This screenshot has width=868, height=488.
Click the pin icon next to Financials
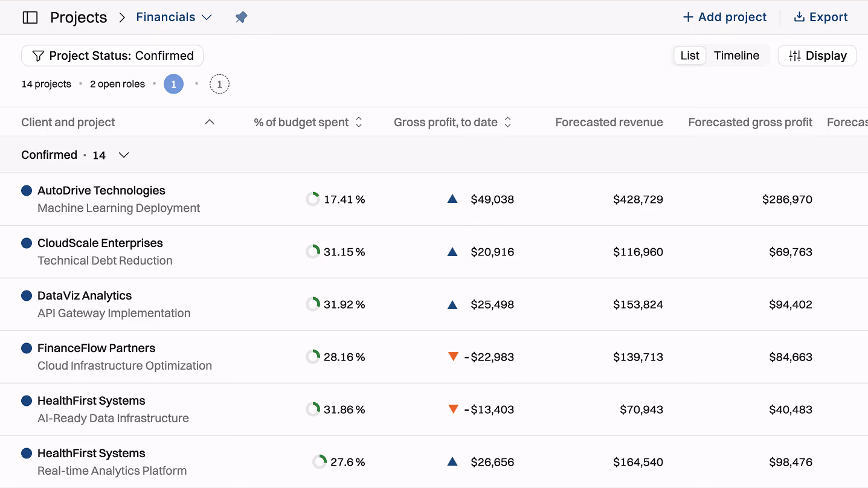tap(241, 18)
